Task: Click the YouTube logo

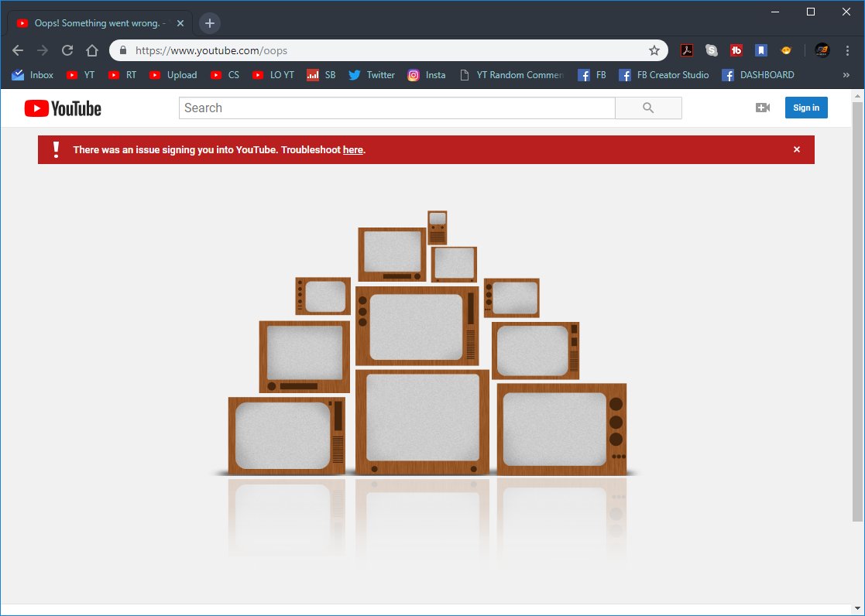Action: click(63, 108)
